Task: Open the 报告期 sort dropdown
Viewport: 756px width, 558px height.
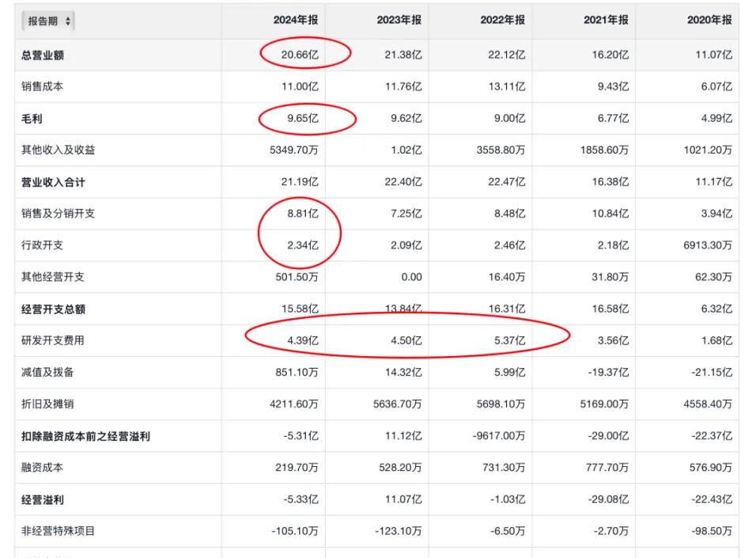Action: (47, 21)
